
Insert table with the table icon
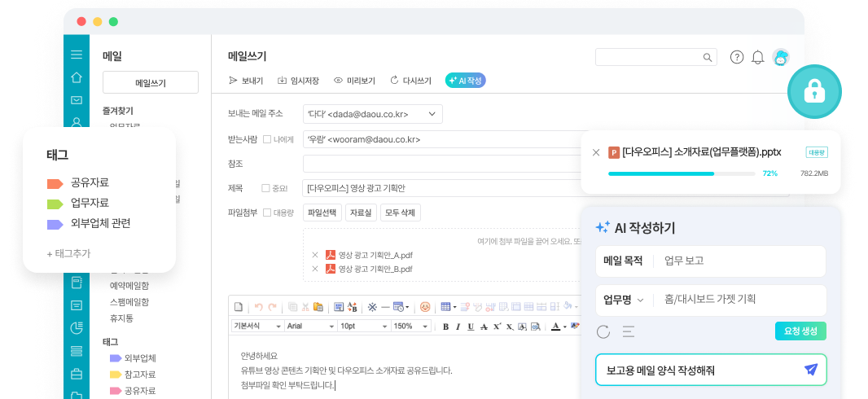tap(445, 307)
